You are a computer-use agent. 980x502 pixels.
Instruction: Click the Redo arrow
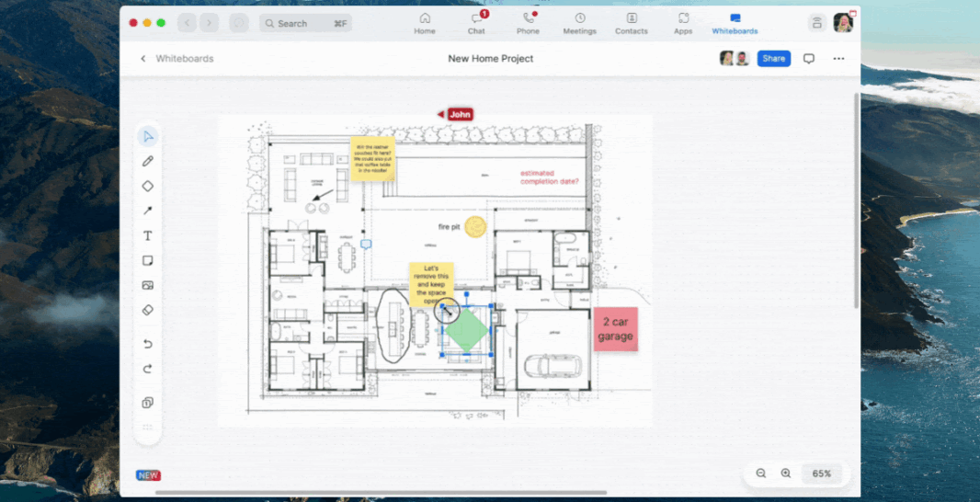pyautogui.click(x=147, y=369)
